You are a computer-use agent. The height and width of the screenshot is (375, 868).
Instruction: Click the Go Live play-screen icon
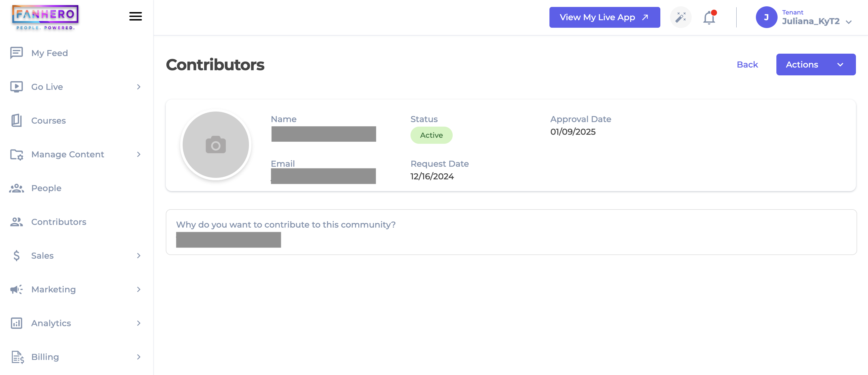pos(16,87)
